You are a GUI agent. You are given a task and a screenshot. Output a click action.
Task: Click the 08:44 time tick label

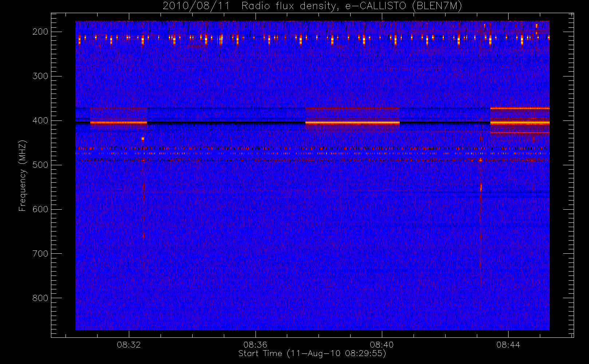508,345
